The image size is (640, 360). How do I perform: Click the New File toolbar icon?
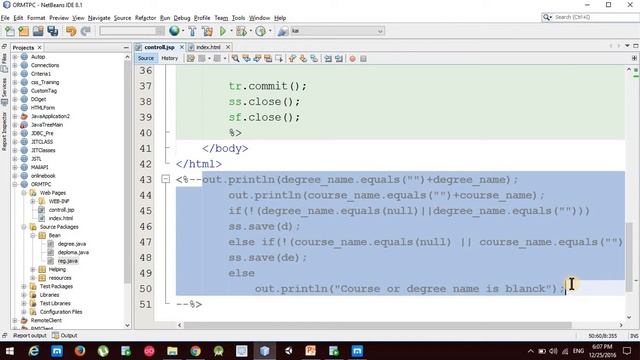pos(10,31)
